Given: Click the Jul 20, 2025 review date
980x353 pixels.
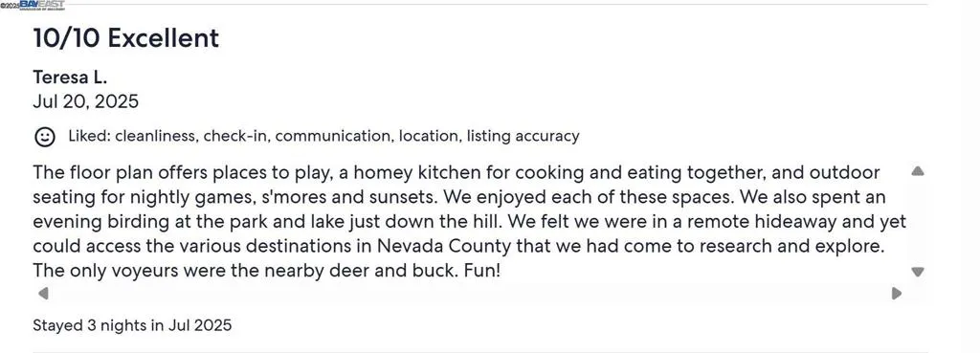Looking at the screenshot, I should coord(85,101).
